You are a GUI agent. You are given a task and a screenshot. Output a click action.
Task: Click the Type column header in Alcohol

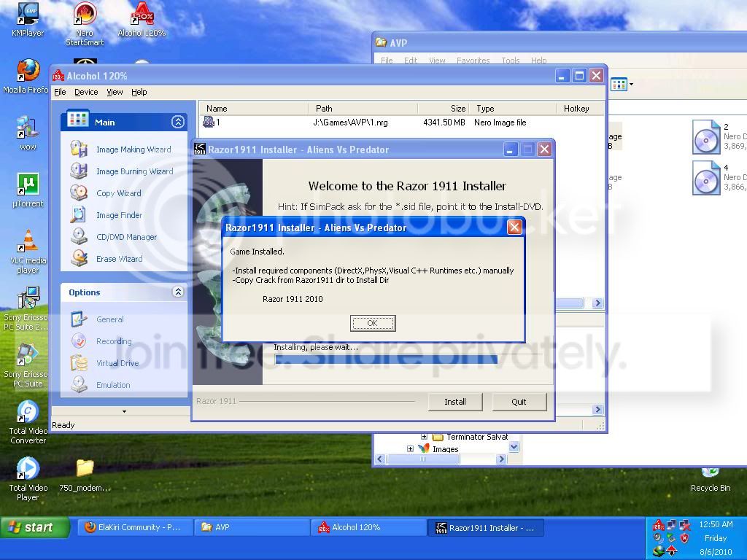(513, 109)
